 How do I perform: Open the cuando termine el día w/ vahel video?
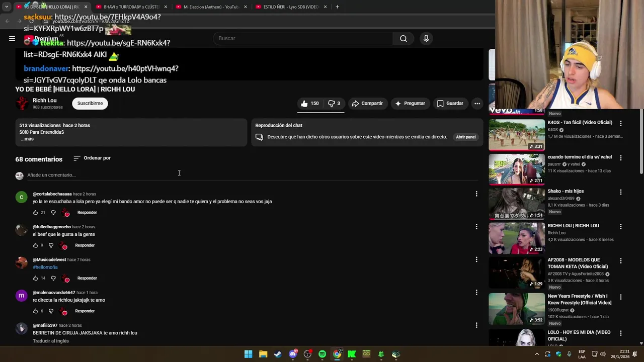[x=580, y=157]
